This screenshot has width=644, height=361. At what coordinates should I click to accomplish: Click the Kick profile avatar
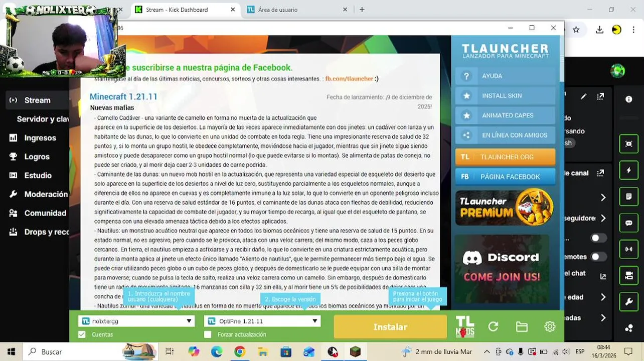tap(617, 71)
